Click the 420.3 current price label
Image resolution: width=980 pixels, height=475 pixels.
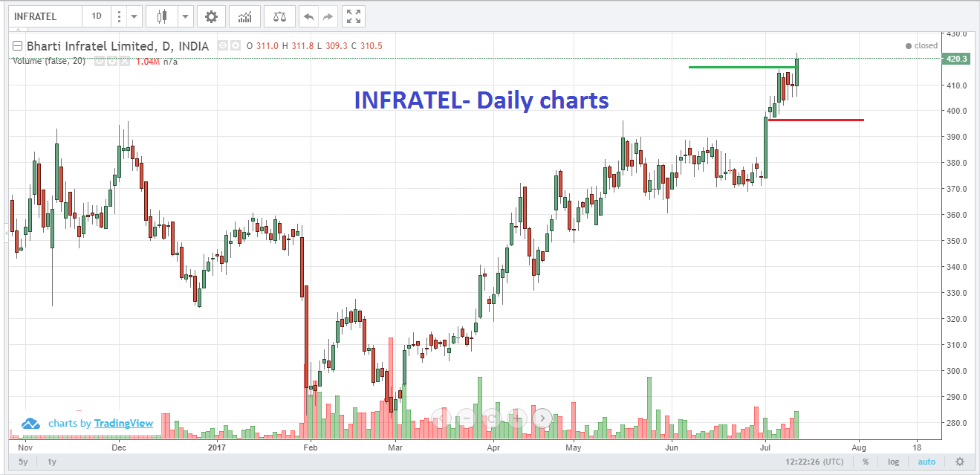[x=956, y=59]
